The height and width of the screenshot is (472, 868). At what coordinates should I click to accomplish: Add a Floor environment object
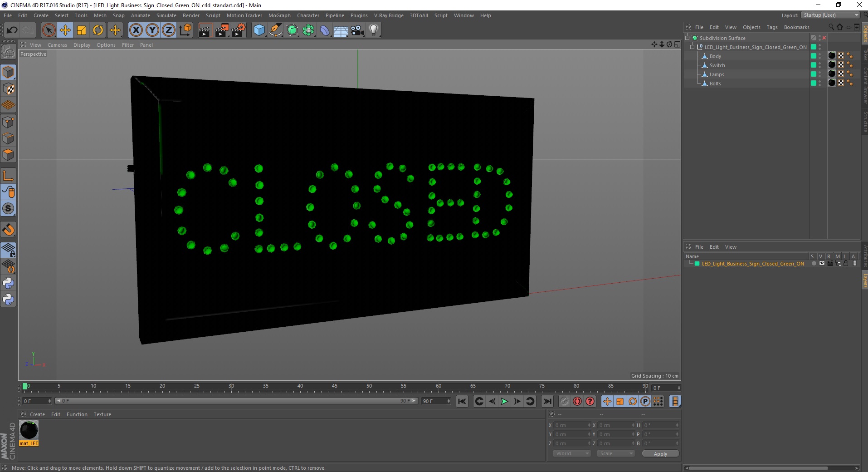coord(341,30)
